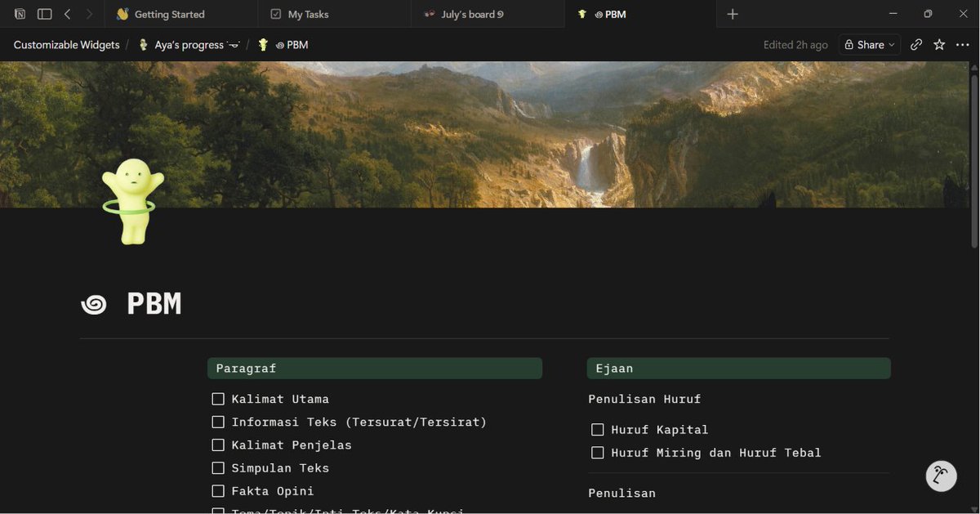Click the Edited 2h ago label
Viewport: 980px width, 514px height.
tap(795, 45)
